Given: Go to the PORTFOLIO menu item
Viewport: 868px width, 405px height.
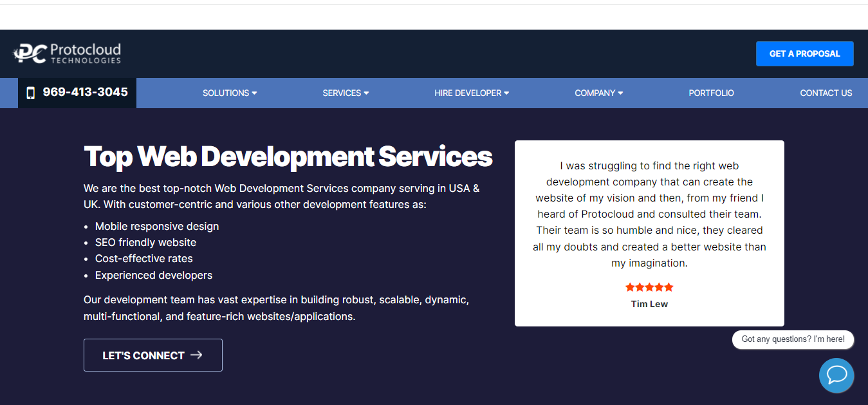Looking at the screenshot, I should [x=711, y=93].
